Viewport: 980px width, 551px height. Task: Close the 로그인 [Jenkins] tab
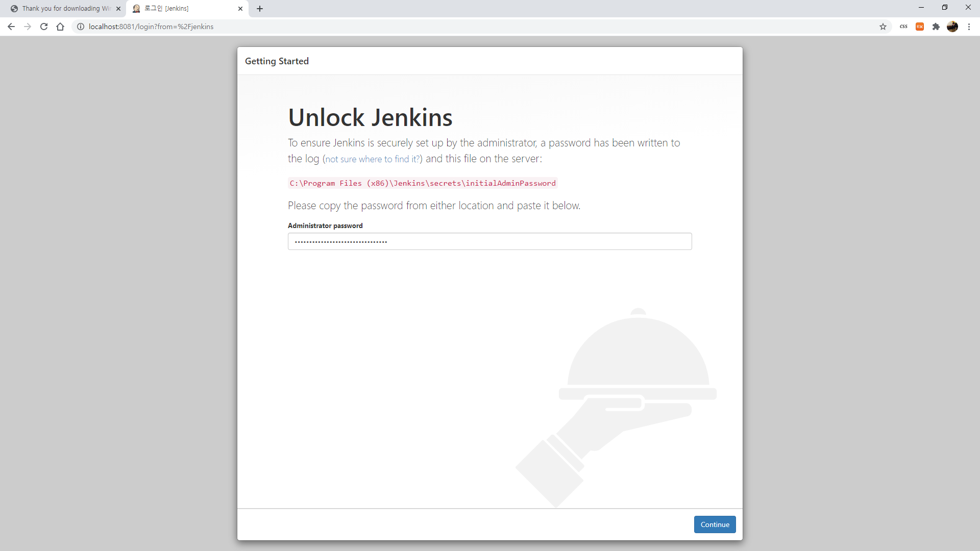click(x=240, y=9)
